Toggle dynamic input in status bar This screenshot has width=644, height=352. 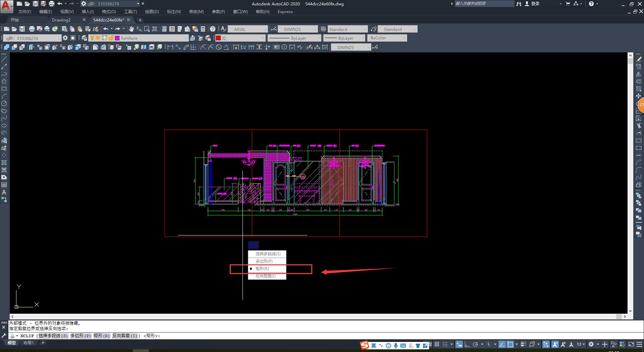(459, 345)
